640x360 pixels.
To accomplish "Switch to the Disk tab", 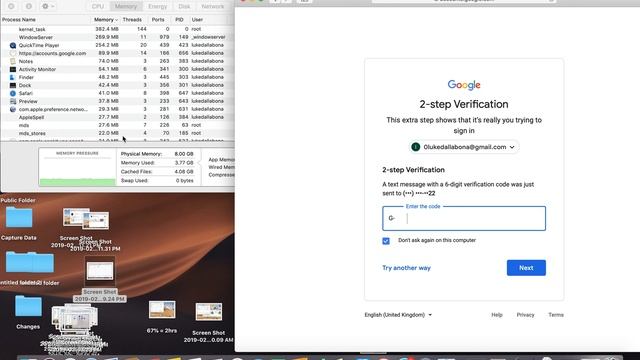I will pyautogui.click(x=184, y=7).
